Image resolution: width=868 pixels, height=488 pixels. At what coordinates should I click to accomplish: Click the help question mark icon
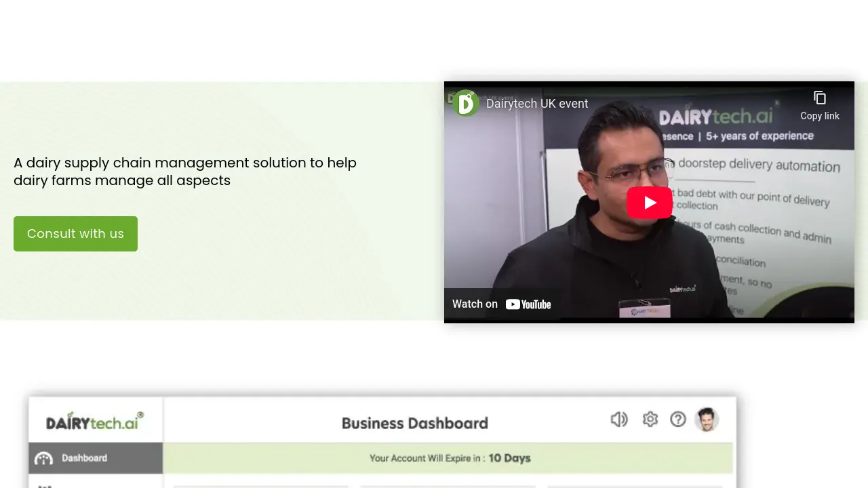tap(678, 420)
